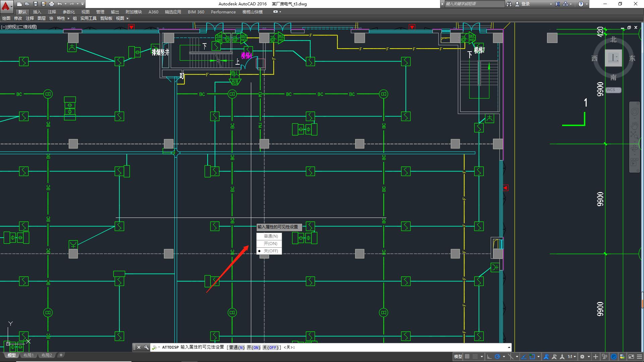Viewport: 644px width, 362px height.
Task: Click the customize wrench icon in command line
Action: pyautogui.click(x=146, y=347)
